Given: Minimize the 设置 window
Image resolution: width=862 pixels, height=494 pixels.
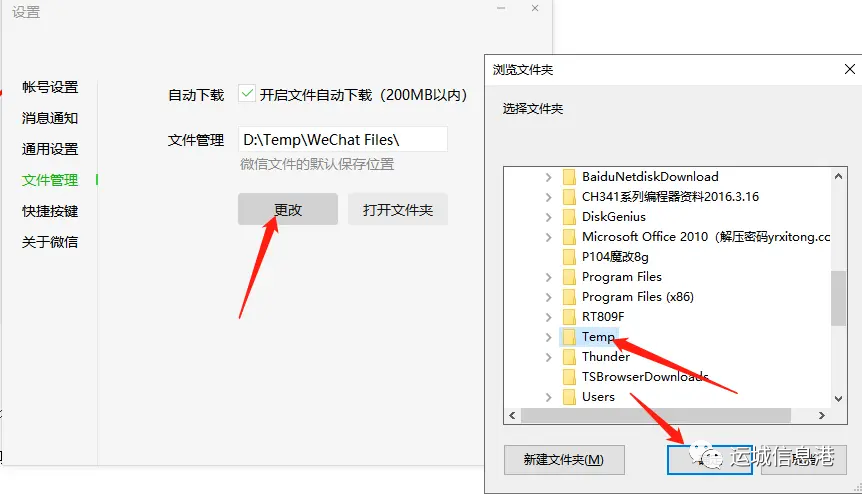Looking at the screenshot, I should [x=501, y=8].
